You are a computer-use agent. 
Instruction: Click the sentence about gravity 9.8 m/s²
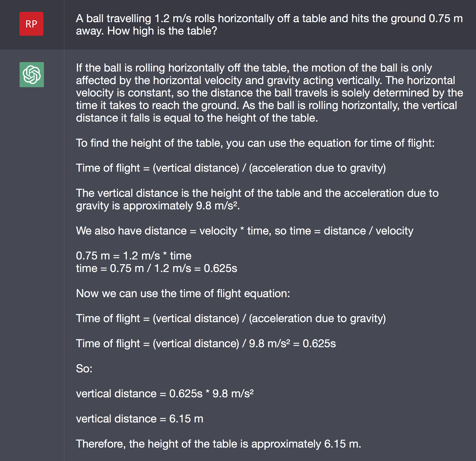click(x=257, y=199)
